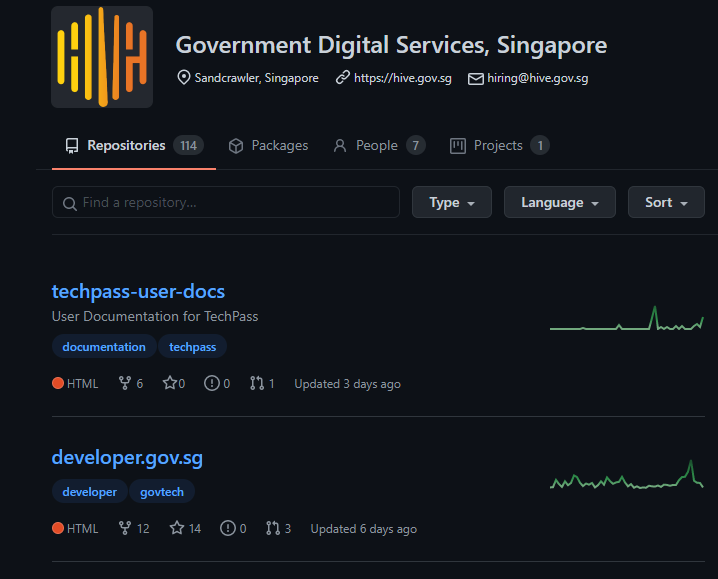Open the Type filter dropdown
This screenshot has height=579, width=718.
point(452,202)
